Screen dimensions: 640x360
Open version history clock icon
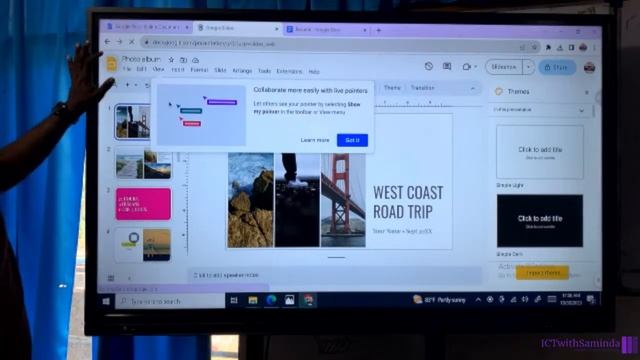click(x=429, y=66)
